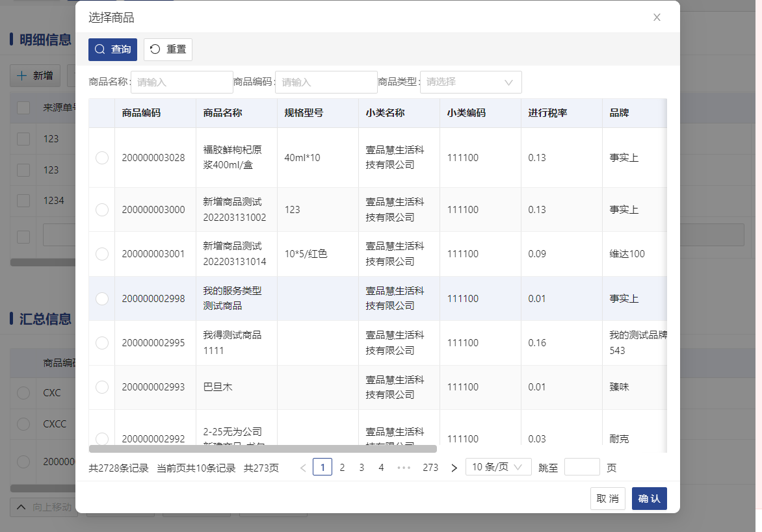The width and height of the screenshot is (762, 532).
Task: Click tax rate cell 0.16
Action: [537, 343]
